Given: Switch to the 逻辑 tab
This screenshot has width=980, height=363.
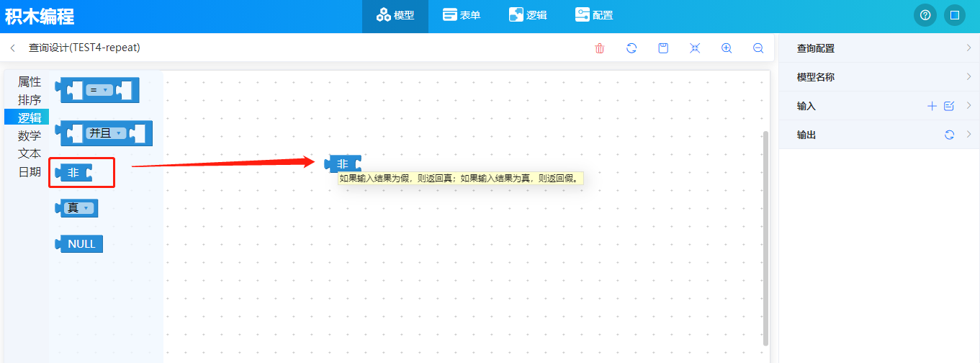Looking at the screenshot, I should click(x=528, y=15).
